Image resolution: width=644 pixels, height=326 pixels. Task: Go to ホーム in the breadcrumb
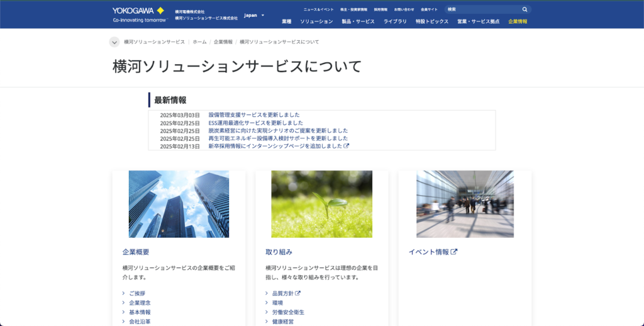pyautogui.click(x=199, y=42)
